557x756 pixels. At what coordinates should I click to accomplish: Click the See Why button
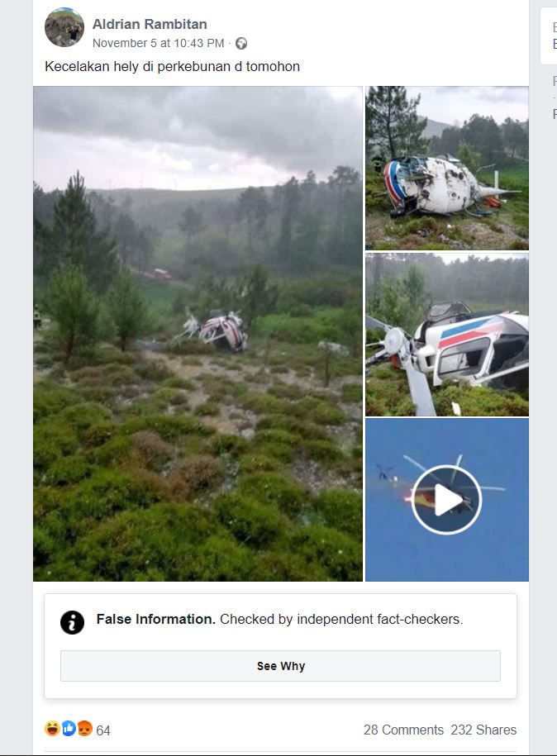point(280,666)
